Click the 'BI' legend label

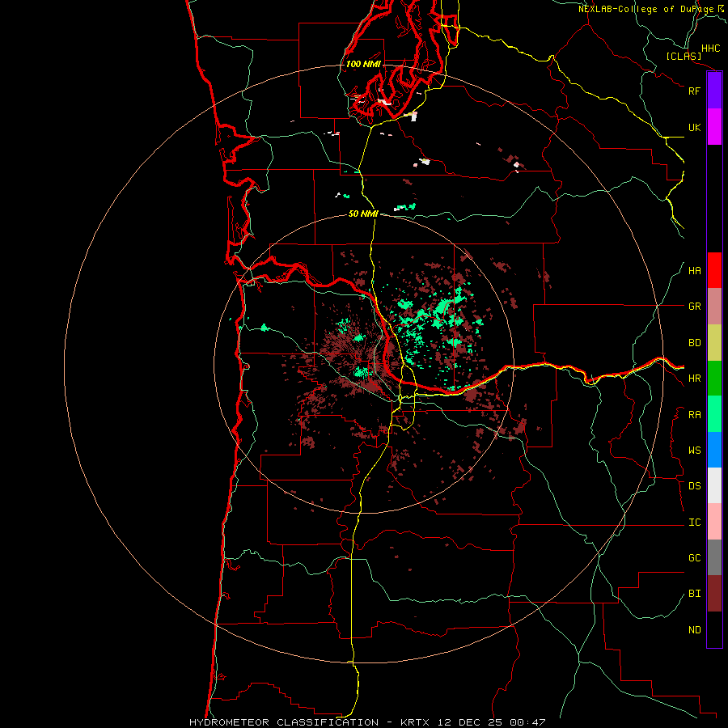tap(694, 594)
